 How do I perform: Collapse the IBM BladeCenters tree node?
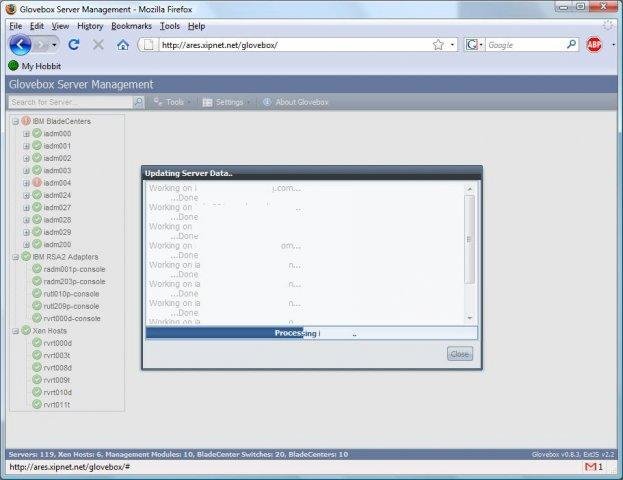coord(15,122)
